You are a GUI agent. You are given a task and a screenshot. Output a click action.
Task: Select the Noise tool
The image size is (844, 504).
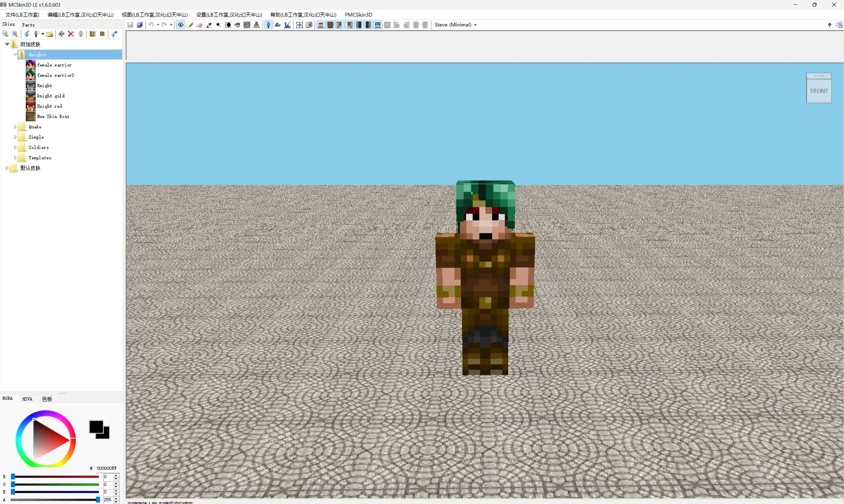pyautogui.click(x=247, y=25)
